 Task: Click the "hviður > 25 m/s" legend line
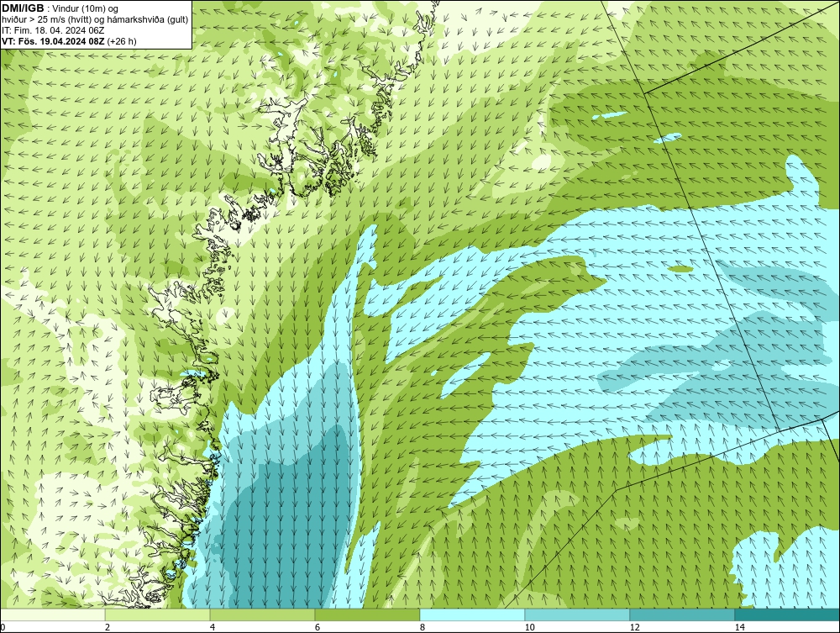coord(95,19)
